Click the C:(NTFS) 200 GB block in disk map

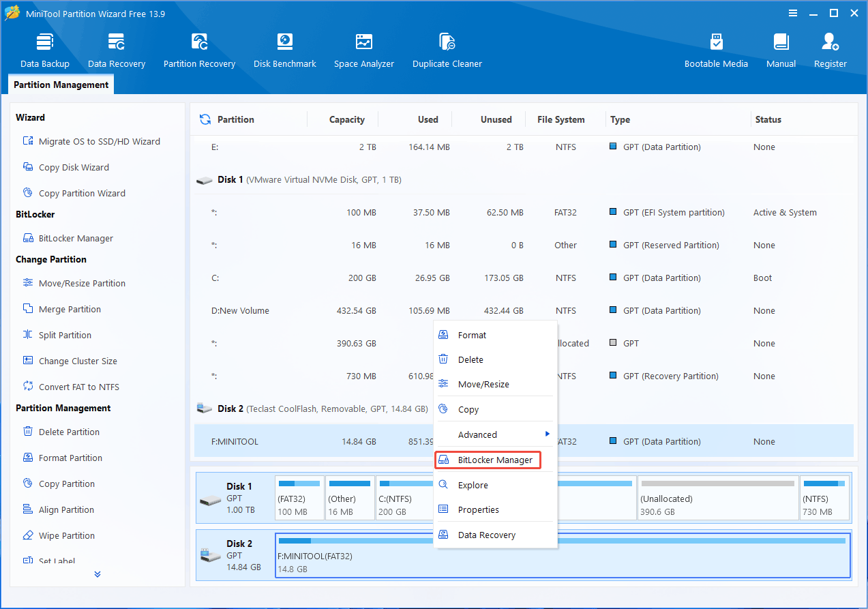(x=405, y=498)
